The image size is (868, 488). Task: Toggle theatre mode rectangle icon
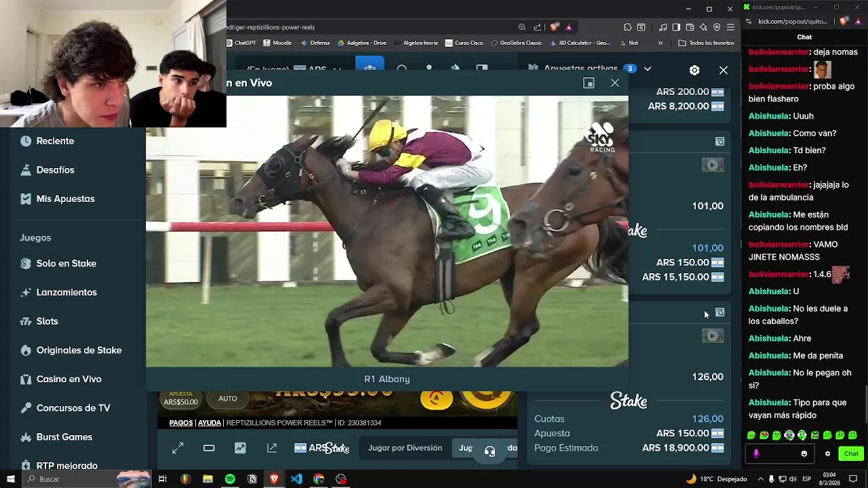tap(209, 448)
